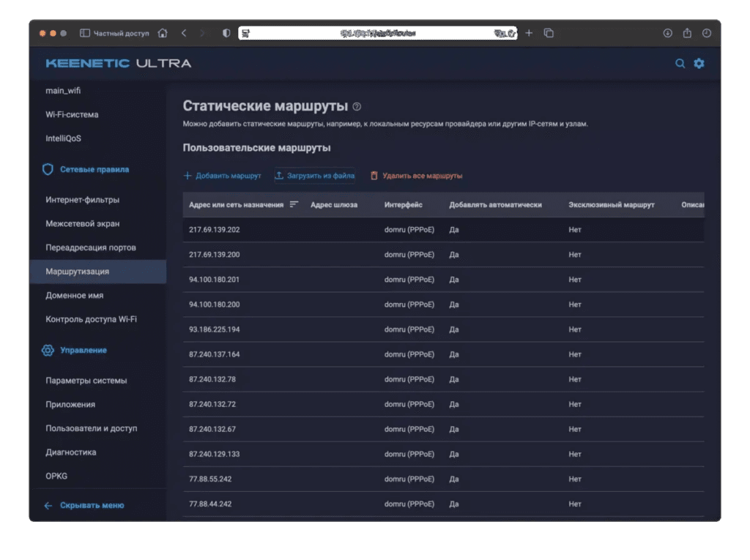Open the Keenetic search icon
Image resolution: width=750 pixels, height=560 pixels.
click(x=680, y=64)
